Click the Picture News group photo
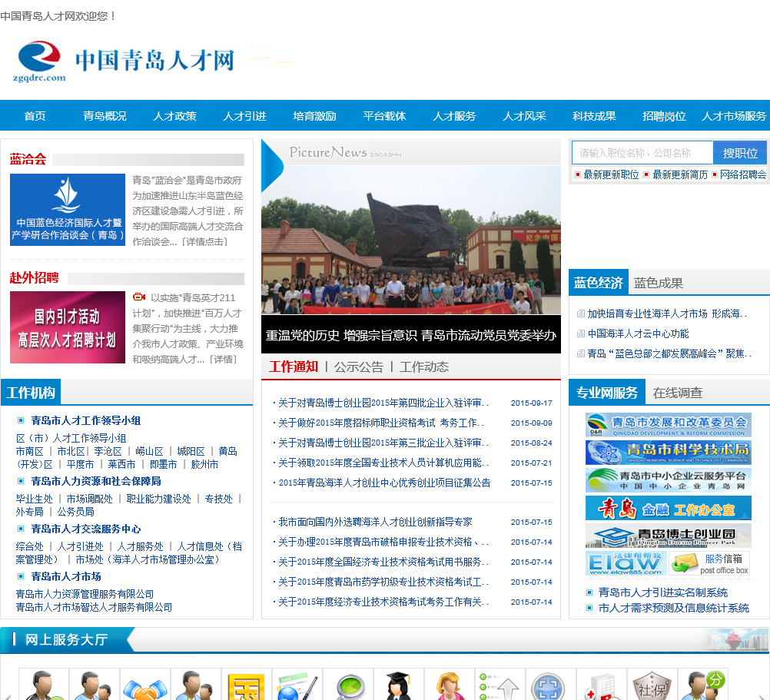770x700 pixels. (410, 241)
